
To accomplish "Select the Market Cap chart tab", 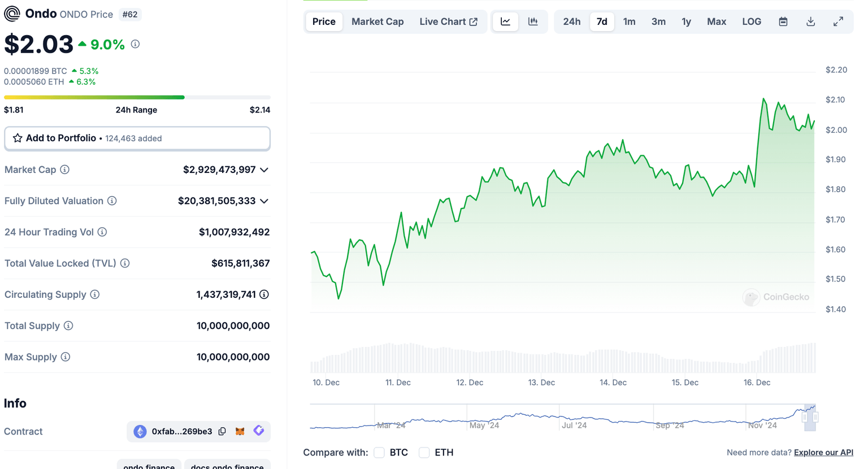I will pyautogui.click(x=377, y=21).
